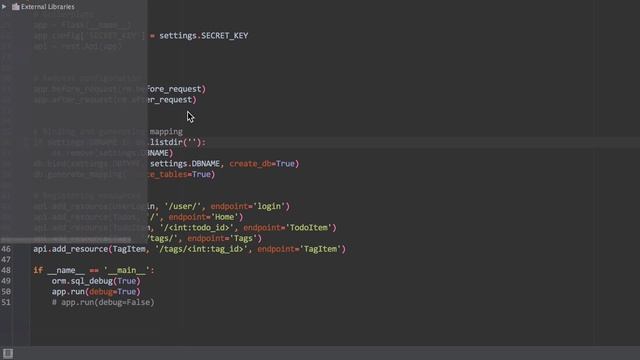Viewport: 640px width, 360px height.
Task: Click endpoint='login' argument
Action: pos(248,206)
